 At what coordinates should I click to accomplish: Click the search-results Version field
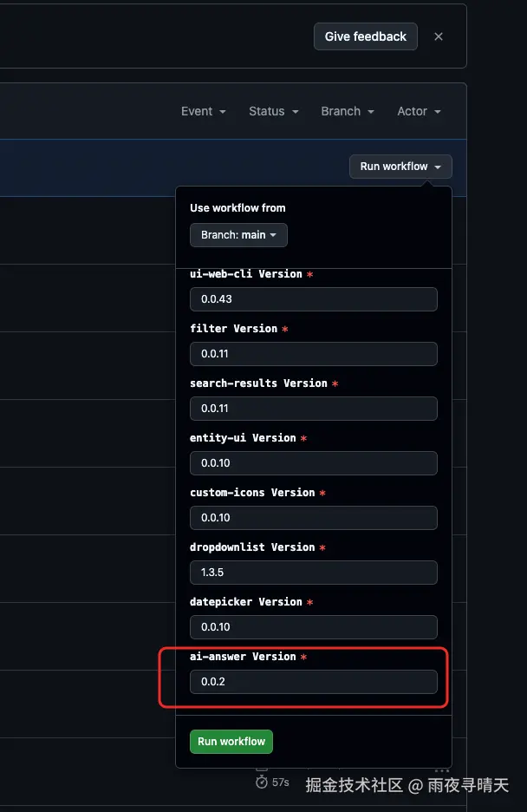[x=313, y=409]
